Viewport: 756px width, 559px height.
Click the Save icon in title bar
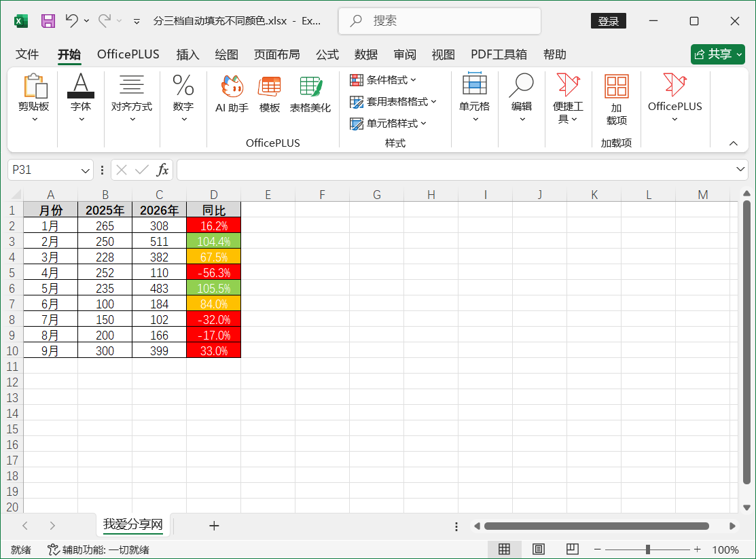point(48,21)
